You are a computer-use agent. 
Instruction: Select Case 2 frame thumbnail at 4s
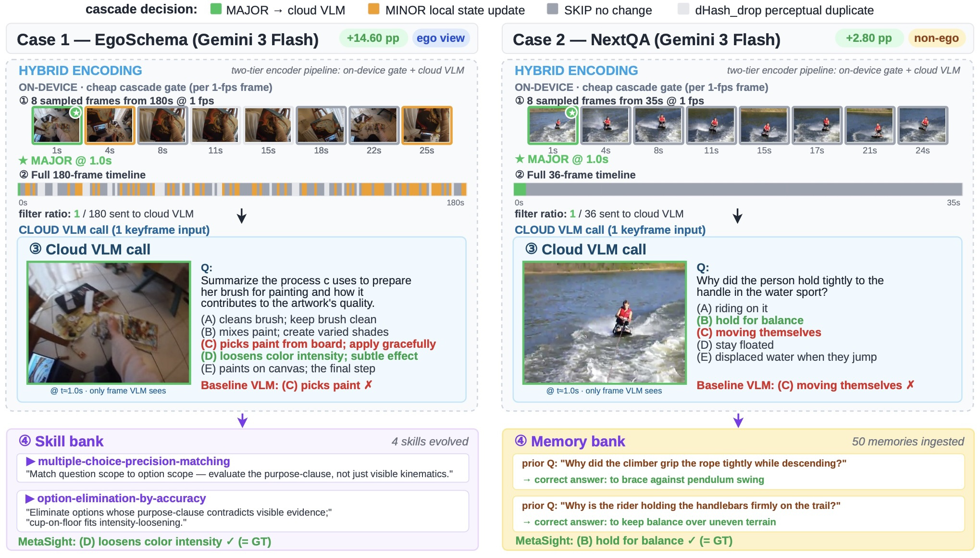606,125
